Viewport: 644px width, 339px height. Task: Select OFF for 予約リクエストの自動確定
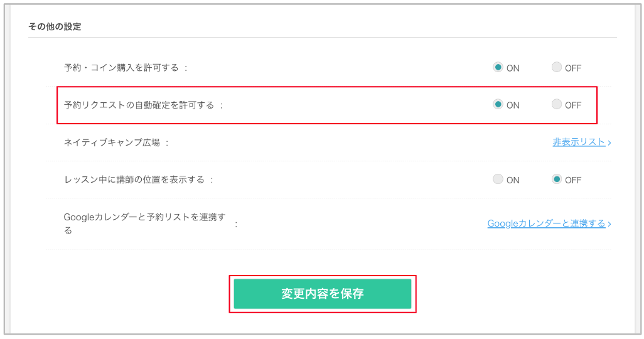557,104
